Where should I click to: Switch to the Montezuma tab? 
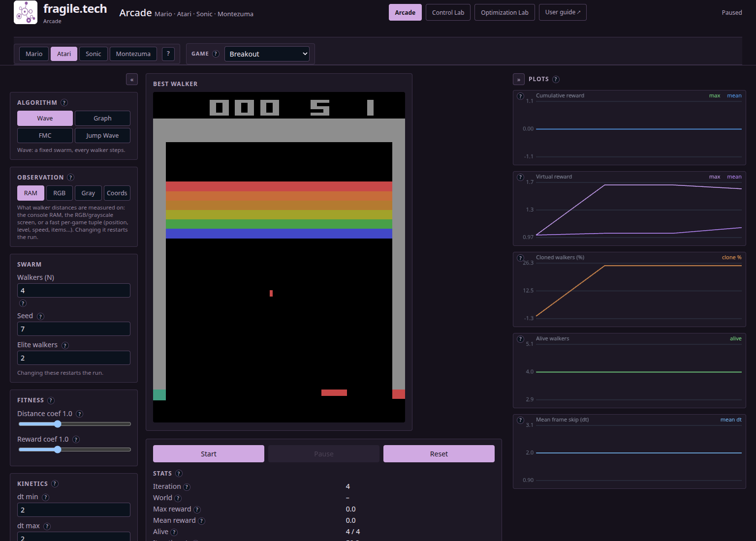(x=133, y=54)
